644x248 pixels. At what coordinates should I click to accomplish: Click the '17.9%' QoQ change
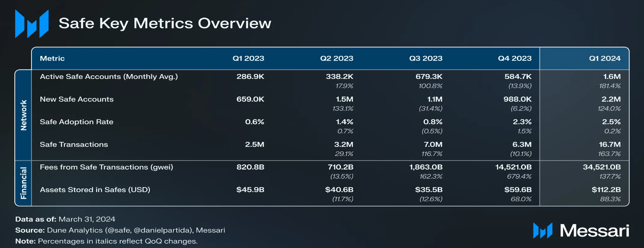pos(344,86)
